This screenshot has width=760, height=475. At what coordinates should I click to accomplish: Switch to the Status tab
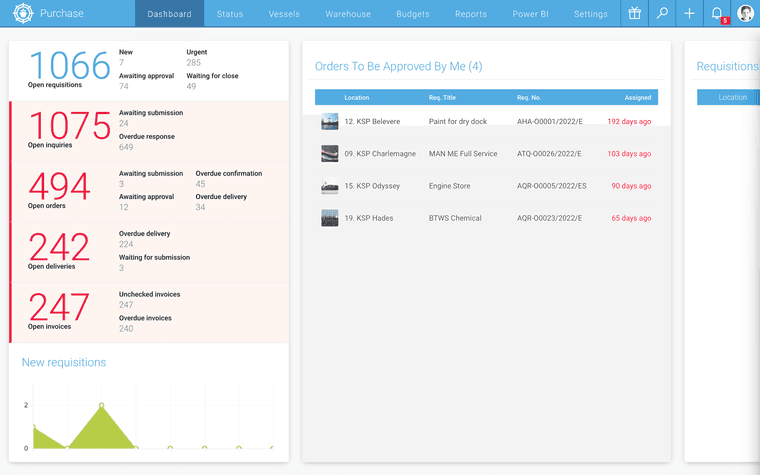tap(230, 14)
